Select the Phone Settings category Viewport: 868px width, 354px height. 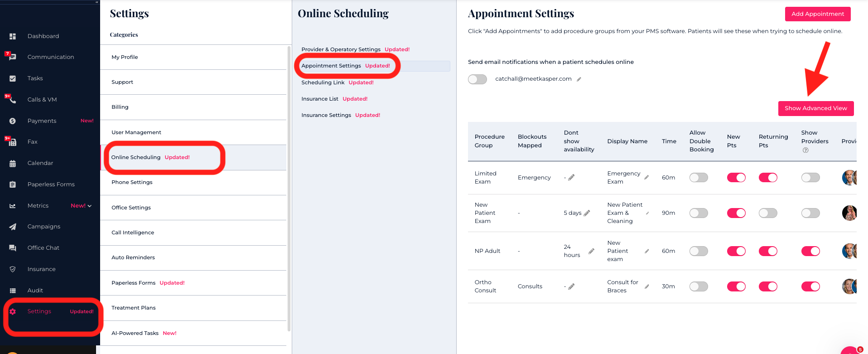pyautogui.click(x=132, y=182)
